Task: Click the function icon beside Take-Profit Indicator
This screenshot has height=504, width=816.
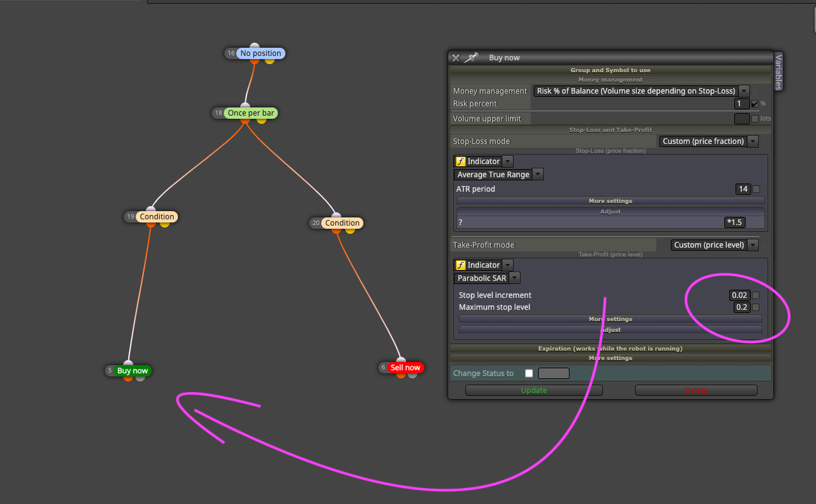Action: [x=460, y=265]
